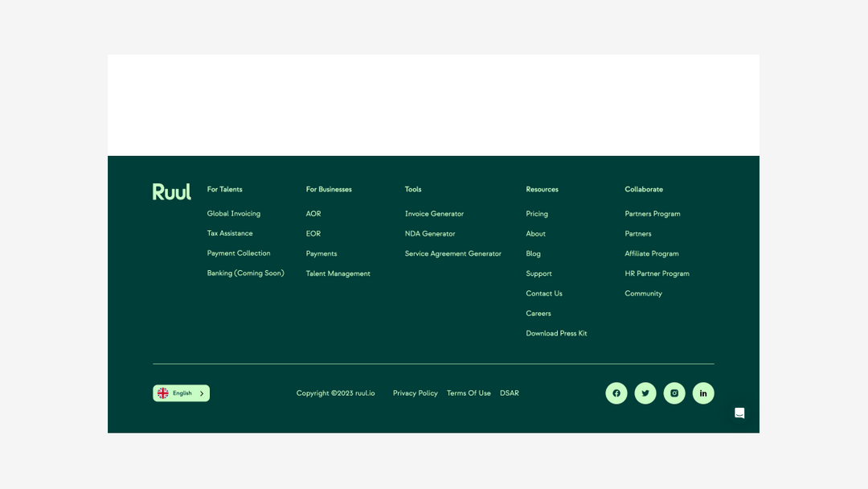Open Ruul's Facebook page via footer icon
Screen dimensions: 868x489
coord(616,393)
